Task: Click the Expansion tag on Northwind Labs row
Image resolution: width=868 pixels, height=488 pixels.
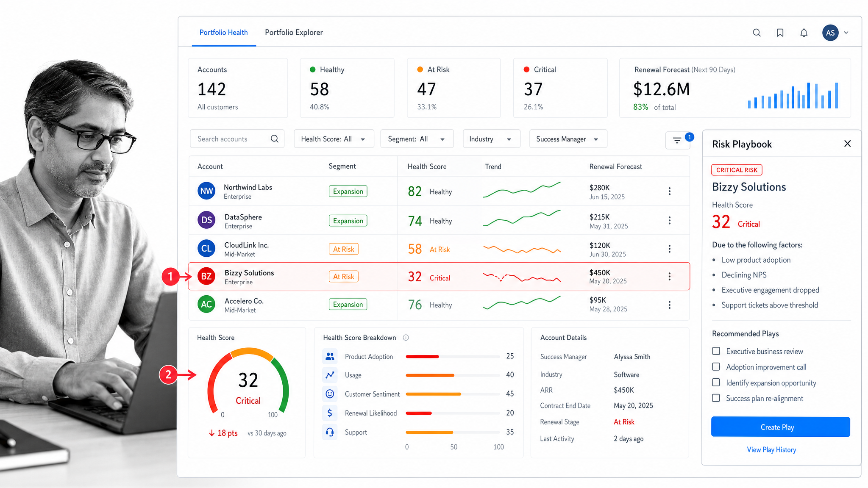Action: click(x=348, y=191)
